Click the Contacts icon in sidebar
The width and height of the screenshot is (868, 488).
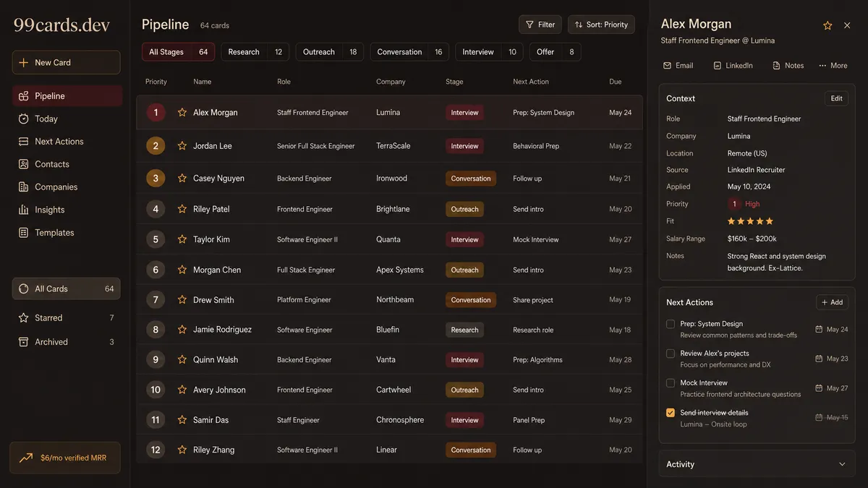pyautogui.click(x=23, y=164)
